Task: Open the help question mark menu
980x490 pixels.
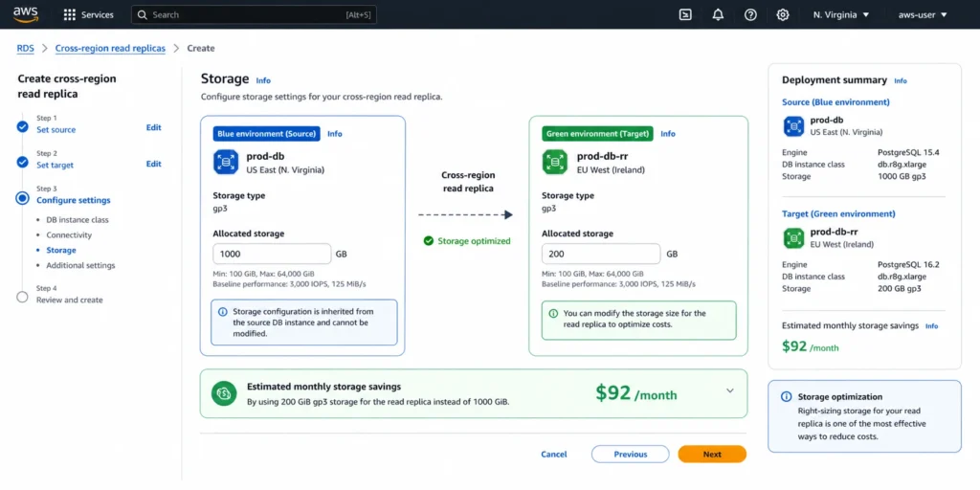Action: (750, 15)
